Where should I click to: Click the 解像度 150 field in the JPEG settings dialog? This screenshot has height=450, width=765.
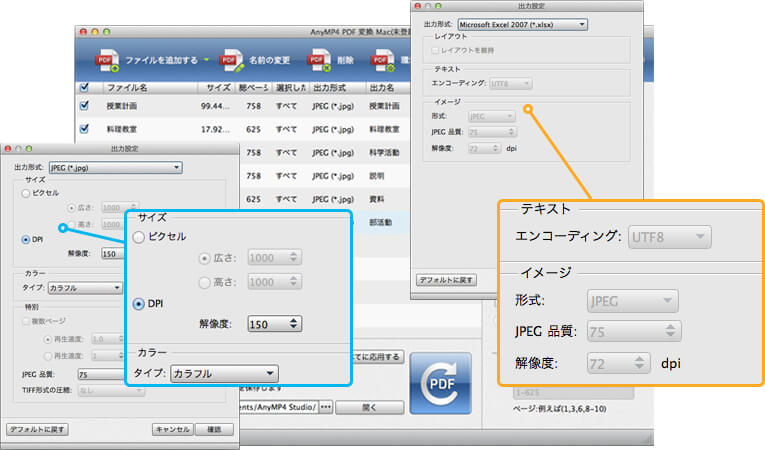point(113,254)
